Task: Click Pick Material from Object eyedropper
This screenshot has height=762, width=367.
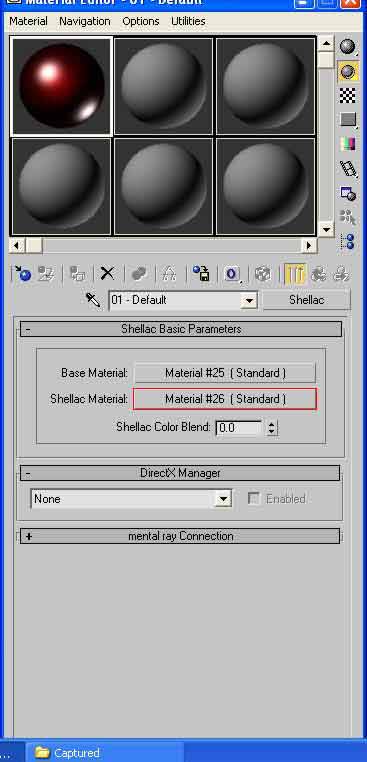Action: 92,300
